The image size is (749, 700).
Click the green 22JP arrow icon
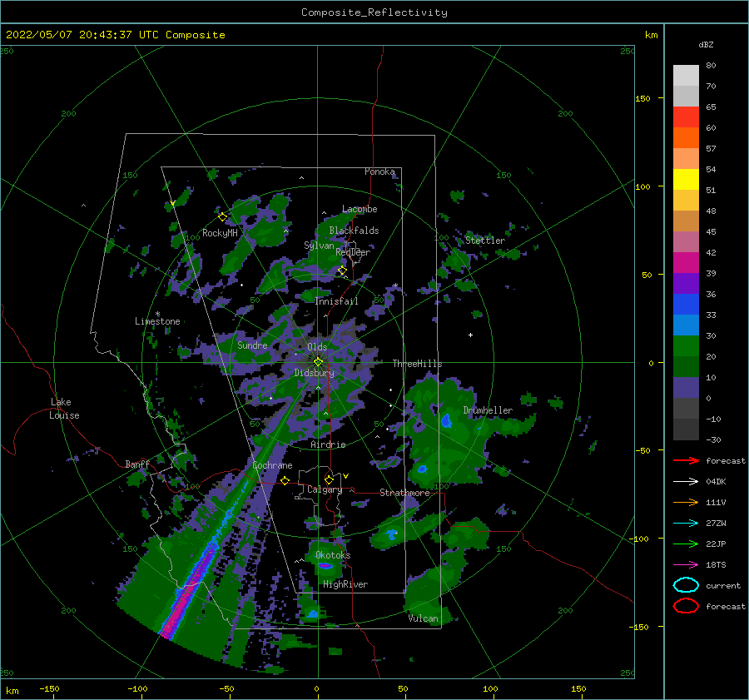point(686,544)
